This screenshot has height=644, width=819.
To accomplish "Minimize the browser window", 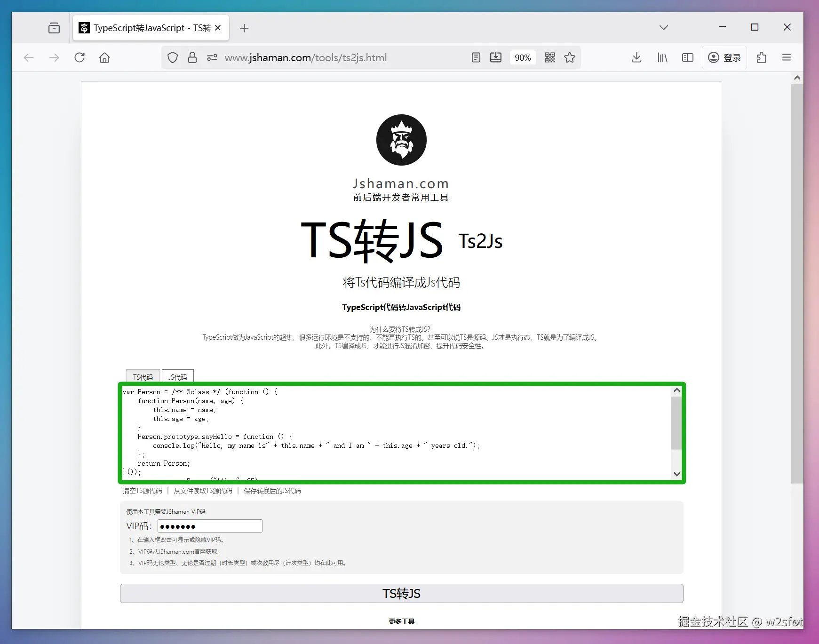I will pyautogui.click(x=722, y=27).
